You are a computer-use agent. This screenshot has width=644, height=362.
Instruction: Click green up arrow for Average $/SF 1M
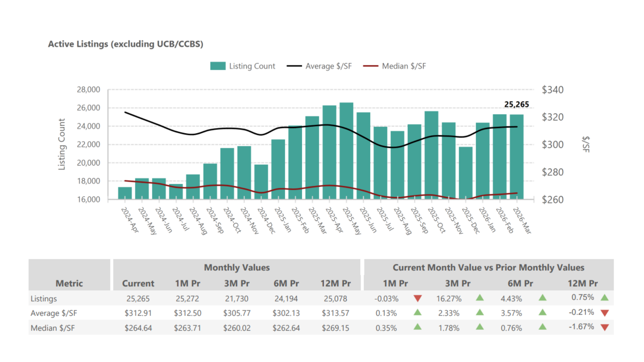tap(417, 312)
